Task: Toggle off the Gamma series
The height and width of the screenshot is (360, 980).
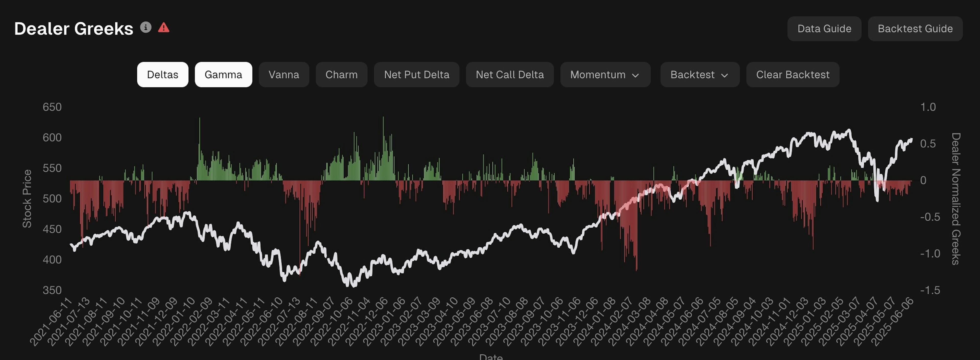Action: [x=223, y=75]
